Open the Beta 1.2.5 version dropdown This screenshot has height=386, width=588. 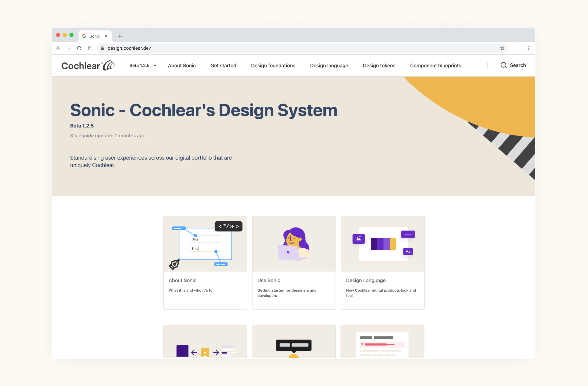point(143,65)
